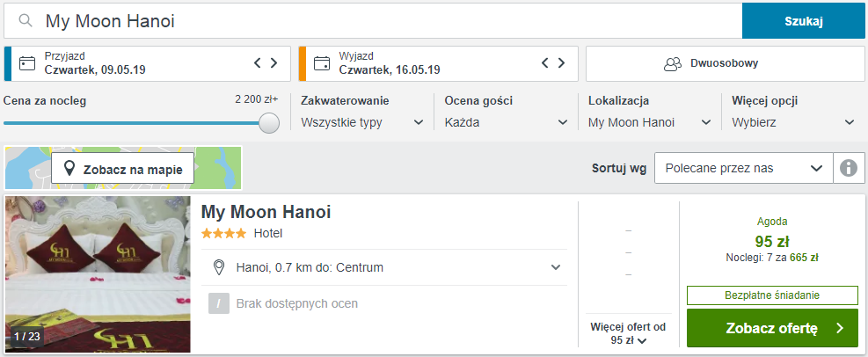Click the Szukaj search button
Image resolution: width=868 pixels, height=357 pixels.
coord(803,21)
